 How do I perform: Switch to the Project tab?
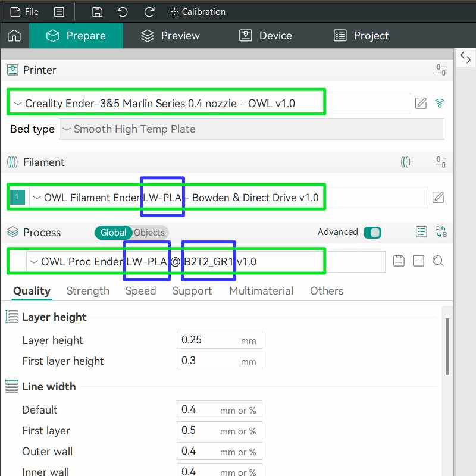361,36
